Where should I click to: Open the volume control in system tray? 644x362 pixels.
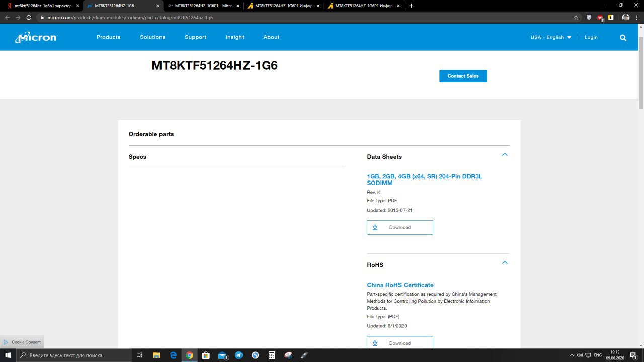pyautogui.click(x=580, y=355)
